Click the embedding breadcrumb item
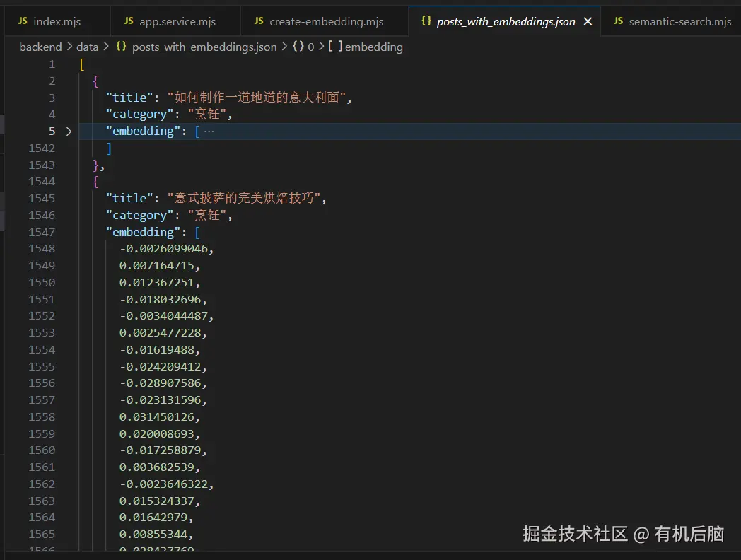 (x=374, y=47)
